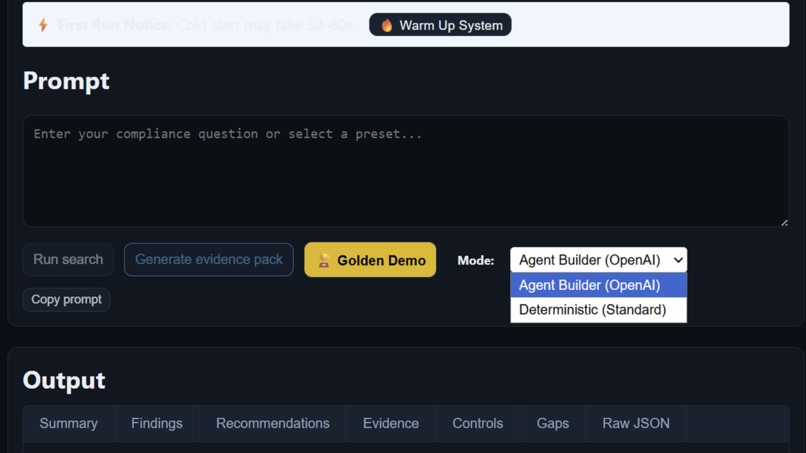View the Evidence tab

(x=391, y=423)
